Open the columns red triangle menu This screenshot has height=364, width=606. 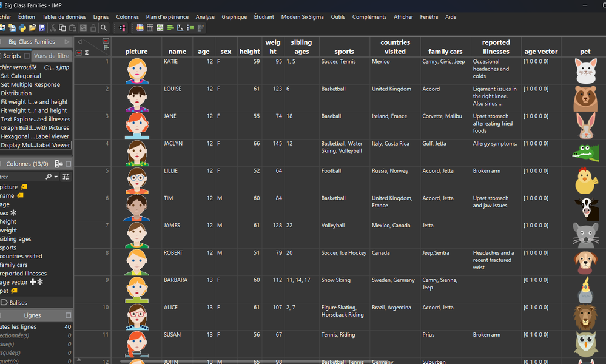(x=106, y=41)
